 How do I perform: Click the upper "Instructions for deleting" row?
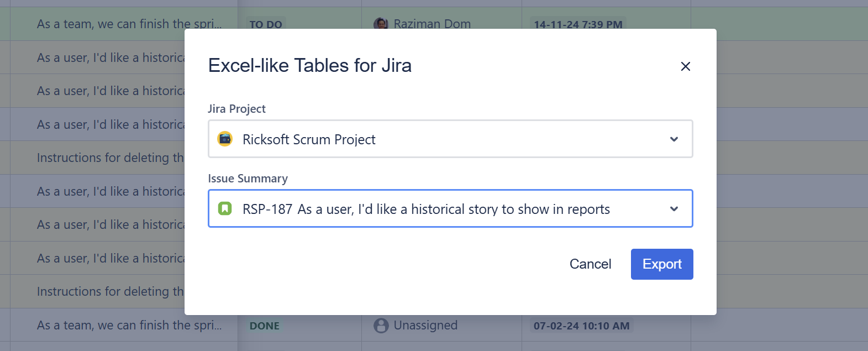click(110, 158)
